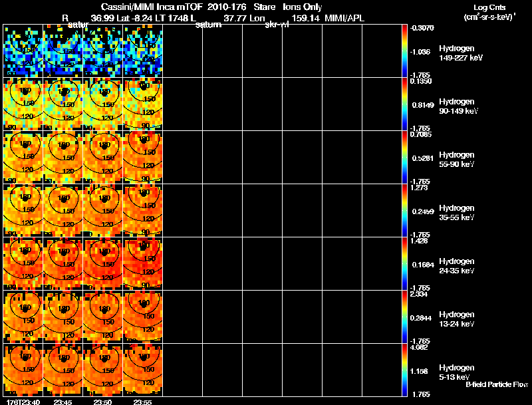532x405 pixels.
Task: Click the 'Hydrogen 24-35 keV' label
Action: (x=457, y=266)
